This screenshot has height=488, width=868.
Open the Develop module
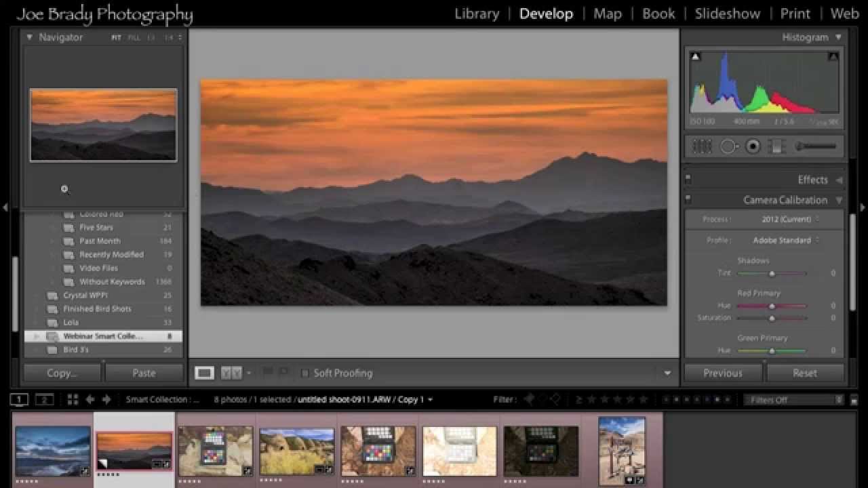546,14
